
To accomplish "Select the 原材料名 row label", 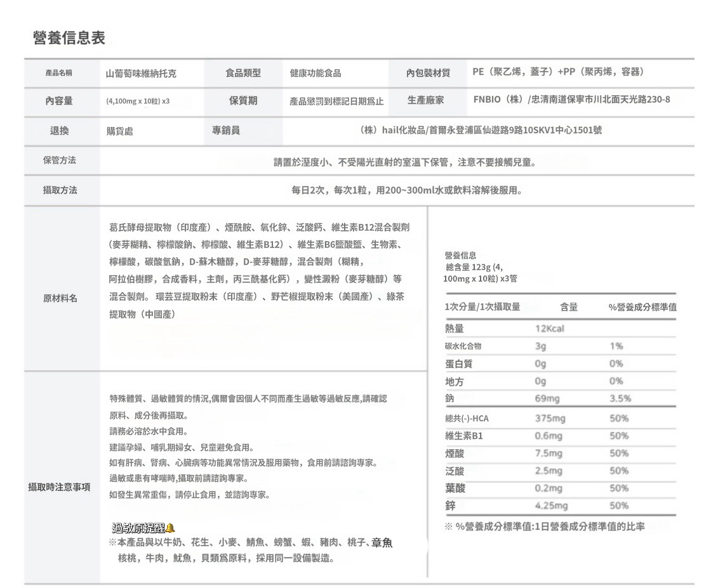I will tap(60, 298).
